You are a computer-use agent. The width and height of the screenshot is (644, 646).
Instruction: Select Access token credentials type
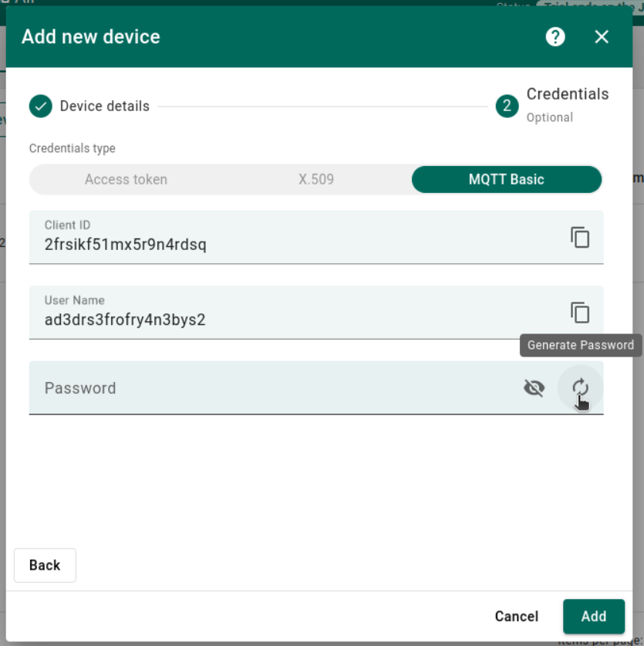126,180
